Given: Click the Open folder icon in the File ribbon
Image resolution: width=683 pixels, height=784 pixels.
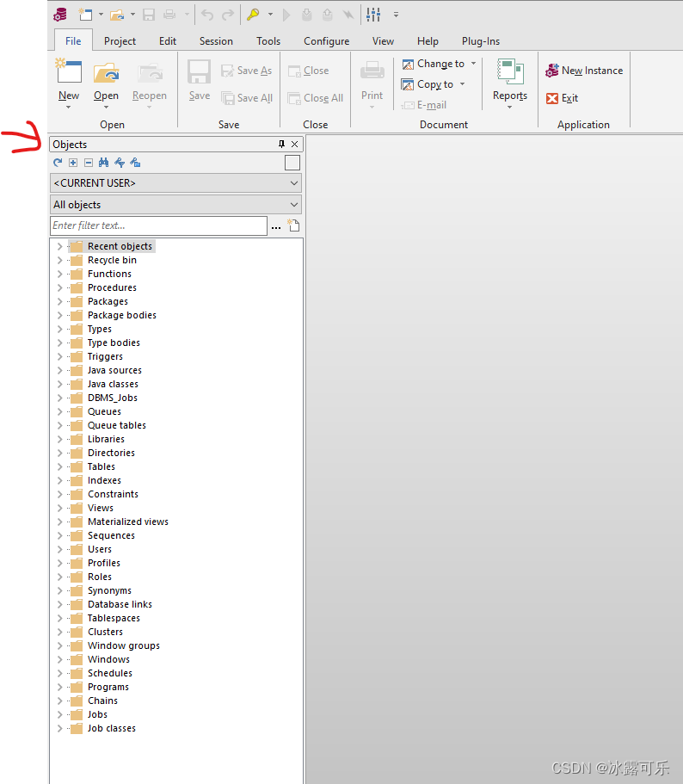Looking at the screenshot, I should (x=107, y=72).
